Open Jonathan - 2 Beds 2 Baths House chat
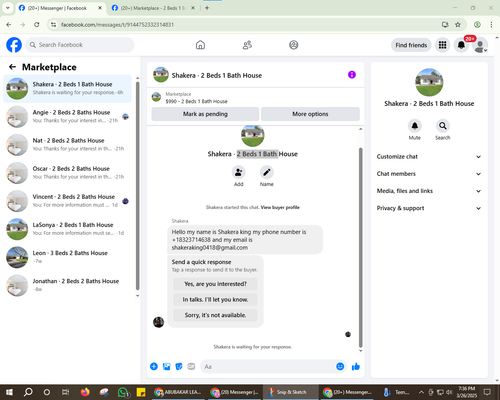This screenshot has height=400, width=500. coord(67,285)
